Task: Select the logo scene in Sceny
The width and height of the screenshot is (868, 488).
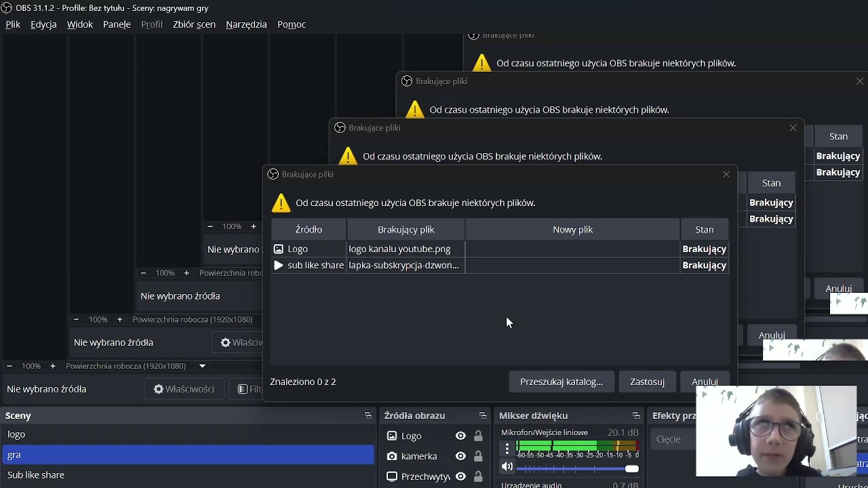Action: [189, 434]
